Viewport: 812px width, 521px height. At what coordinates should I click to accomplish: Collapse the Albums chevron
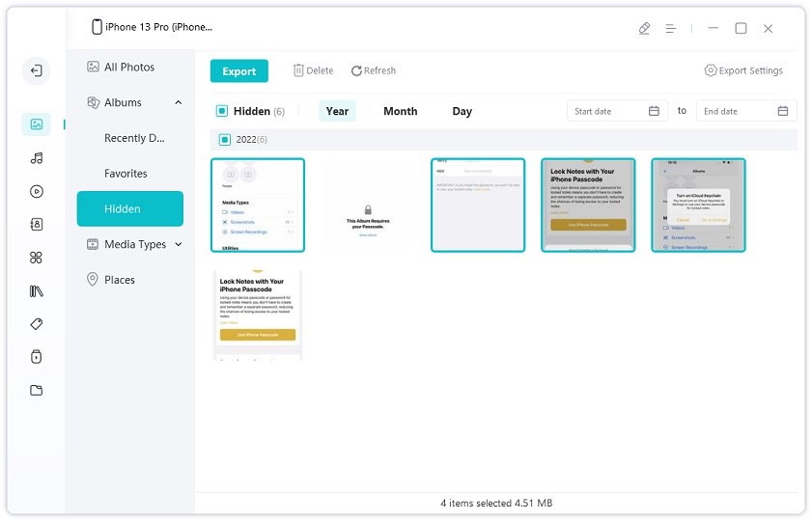point(179,102)
